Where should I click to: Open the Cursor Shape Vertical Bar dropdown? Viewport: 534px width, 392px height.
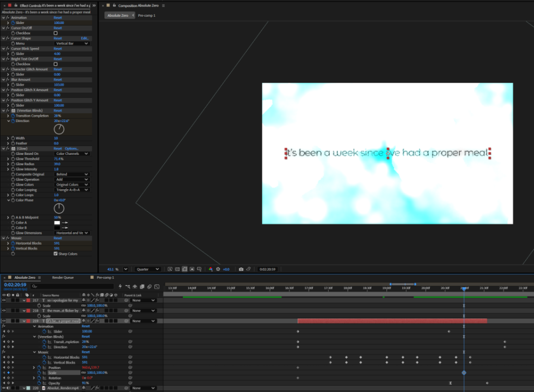tap(72, 44)
